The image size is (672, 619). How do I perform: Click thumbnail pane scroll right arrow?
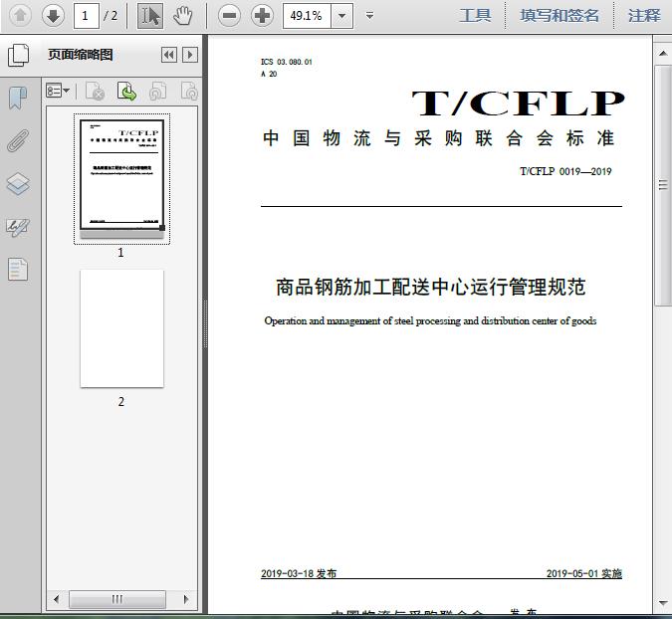point(186,599)
